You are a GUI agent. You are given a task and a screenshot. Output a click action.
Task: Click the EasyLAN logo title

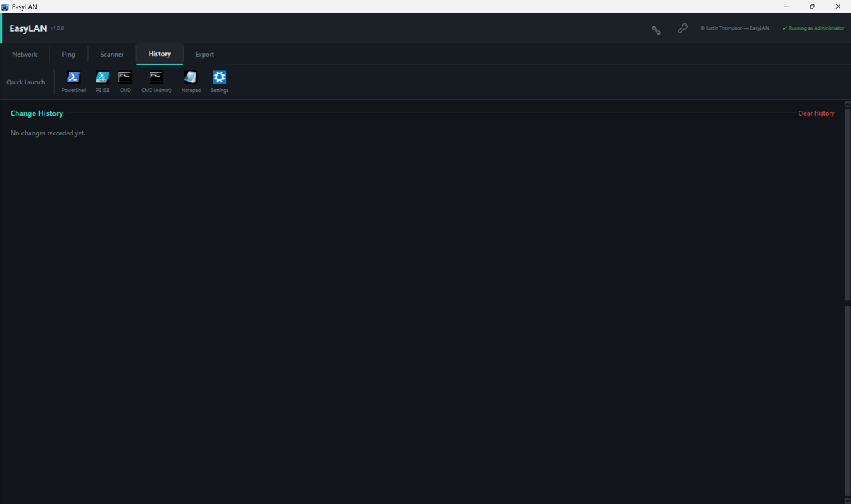[x=28, y=28]
